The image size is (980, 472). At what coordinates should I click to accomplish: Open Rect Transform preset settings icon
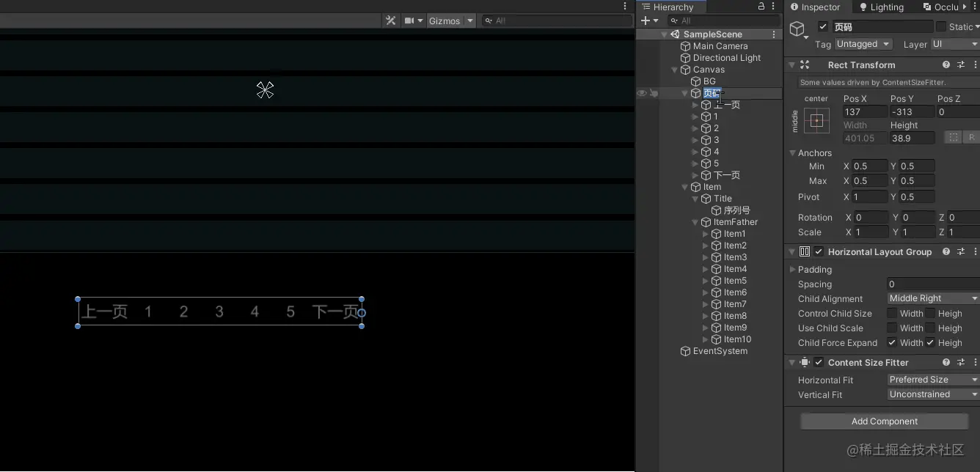[961, 65]
